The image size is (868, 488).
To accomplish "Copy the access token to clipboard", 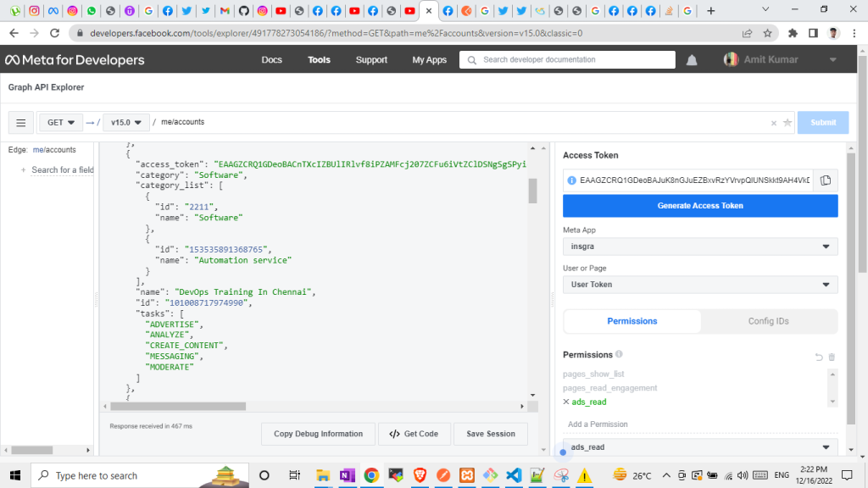I will click(x=825, y=180).
